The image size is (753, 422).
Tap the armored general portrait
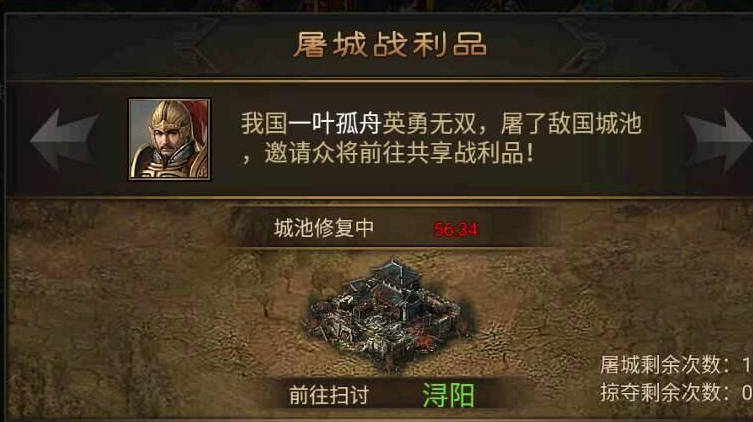pos(170,139)
